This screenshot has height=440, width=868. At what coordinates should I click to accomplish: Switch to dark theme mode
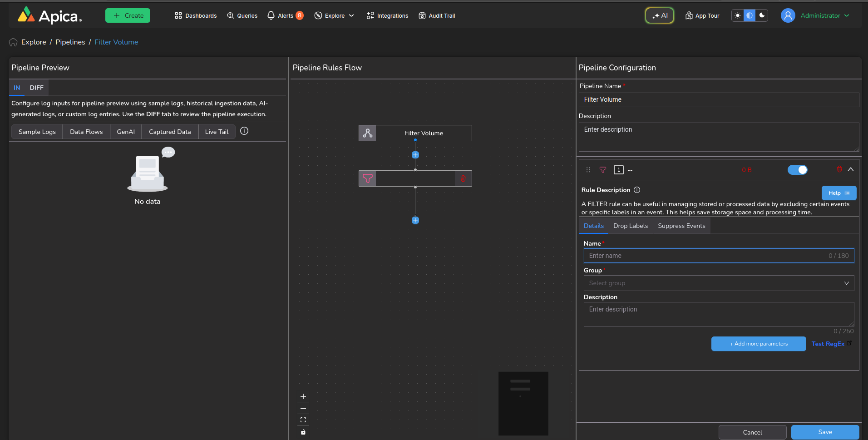762,15
